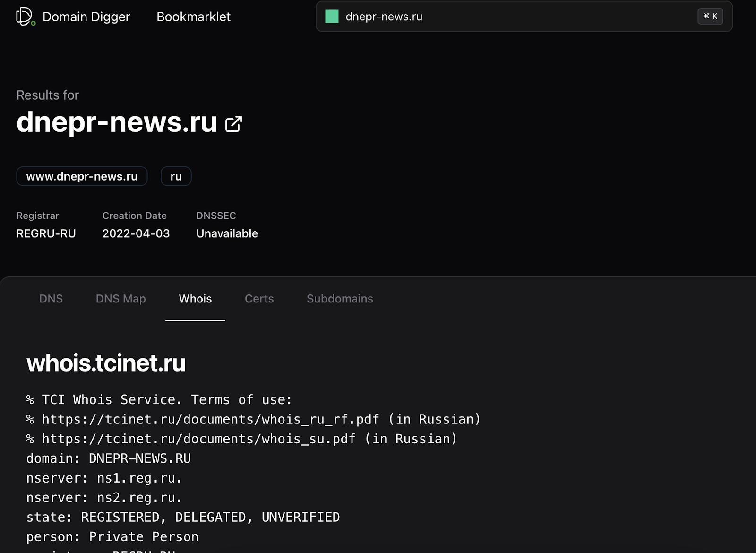
Task: Click the whois_ru_rf.pdf URL line
Action: coord(253,419)
